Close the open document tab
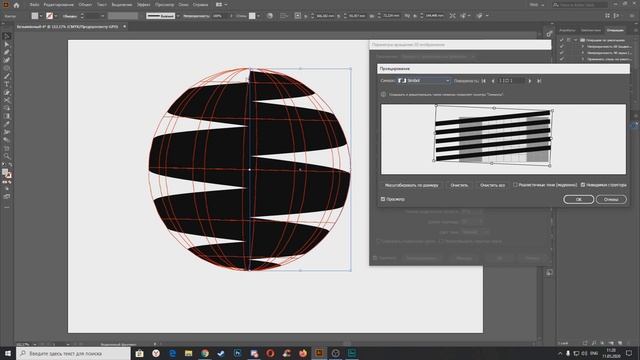 click(124, 27)
